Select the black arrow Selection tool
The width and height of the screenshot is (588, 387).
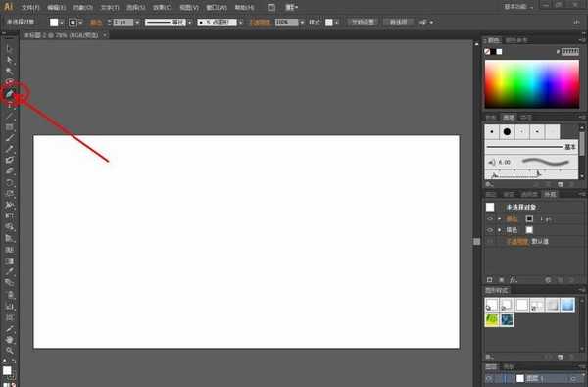pos(10,48)
